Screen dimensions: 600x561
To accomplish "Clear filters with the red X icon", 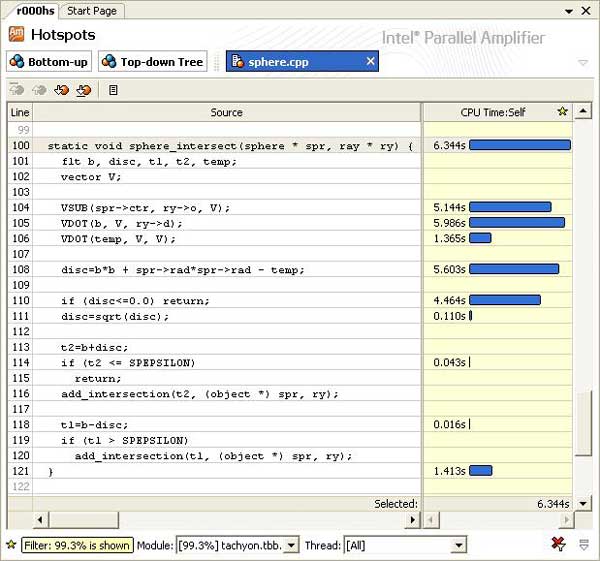I will tap(559, 544).
